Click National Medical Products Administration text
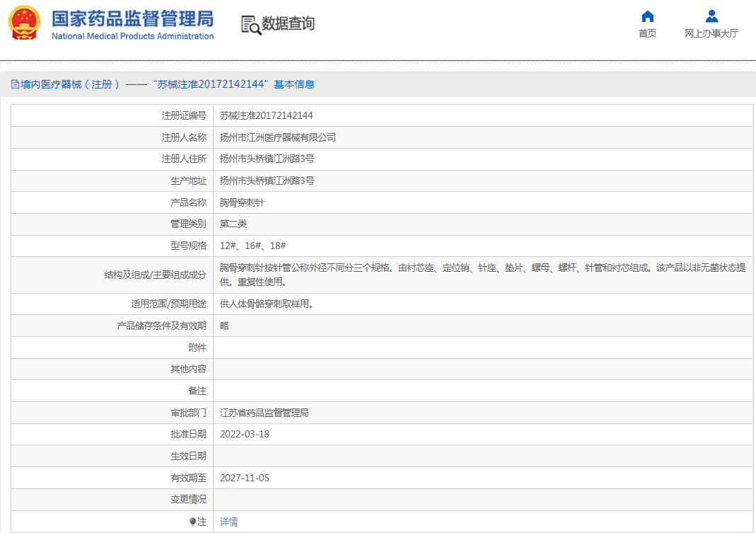756x533 pixels. point(132,36)
